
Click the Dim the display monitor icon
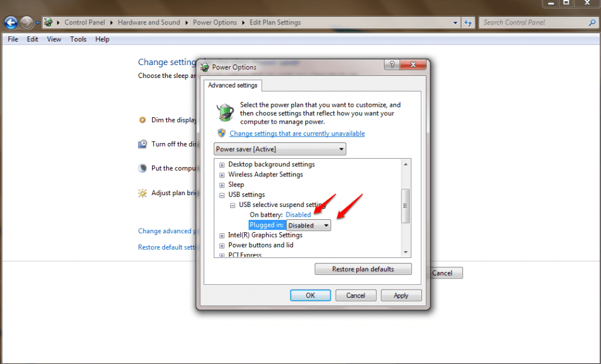[x=142, y=120]
